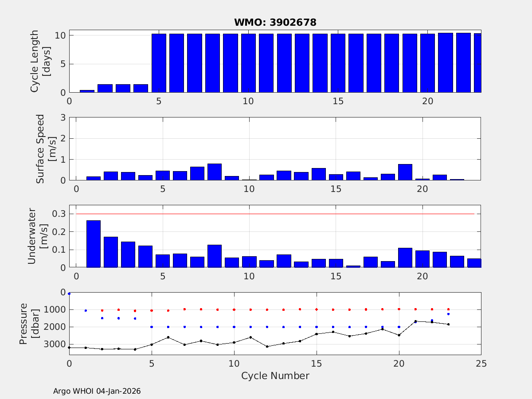The height and width of the screenshot is (399, 532).
Task: Click the tiny cycle 16 bar in Underwater plot
Action: 353,266
